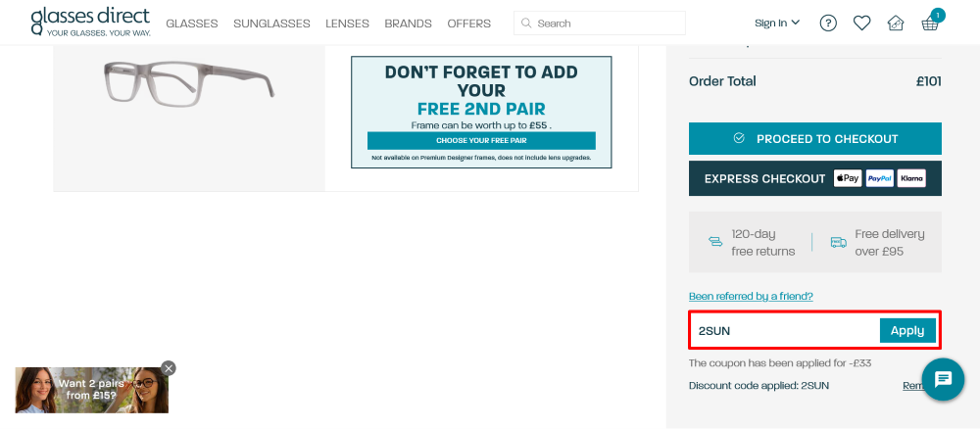Open the OFFERS menu

[x=469, y=24]
